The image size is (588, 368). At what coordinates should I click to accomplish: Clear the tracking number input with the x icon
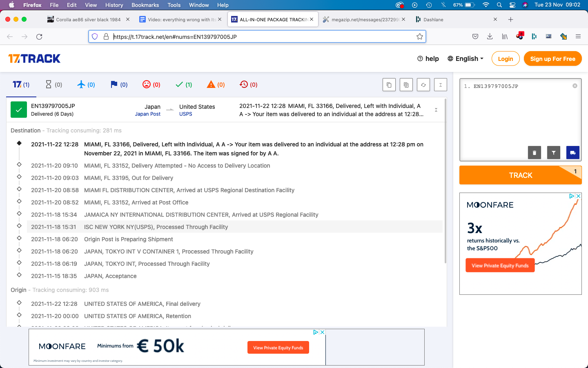(575, 86)
